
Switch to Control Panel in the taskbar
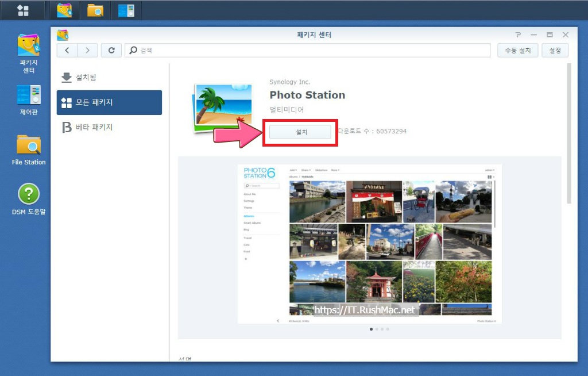click(126, 10)
